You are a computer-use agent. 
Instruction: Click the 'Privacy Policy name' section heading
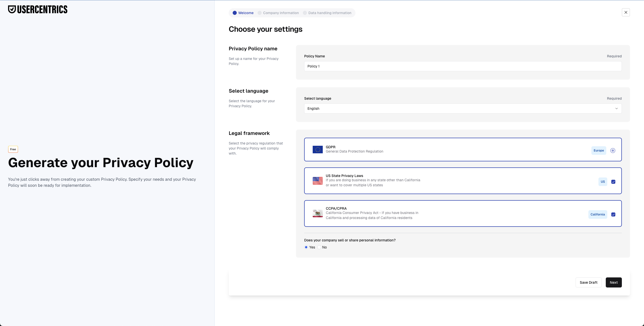[x=253, y=49]
